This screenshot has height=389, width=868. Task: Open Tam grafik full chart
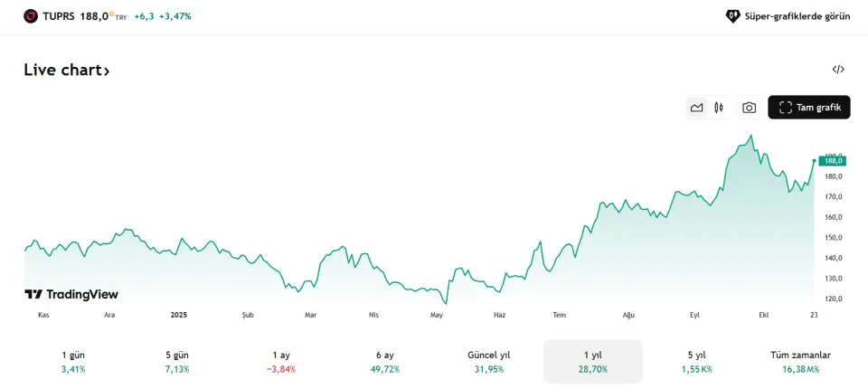pyautogui.click(x=809, y=108)
